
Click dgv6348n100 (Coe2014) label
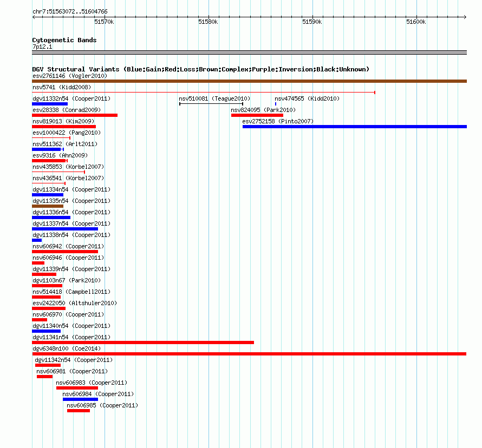67,348
